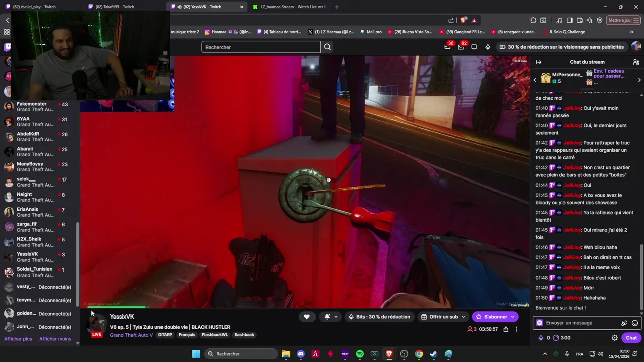The height and width of the screenshot is (362, 644).
Task: Go to next gift leaderboard entry arrow
Action: pyautogui.click(x=639, y=80)
